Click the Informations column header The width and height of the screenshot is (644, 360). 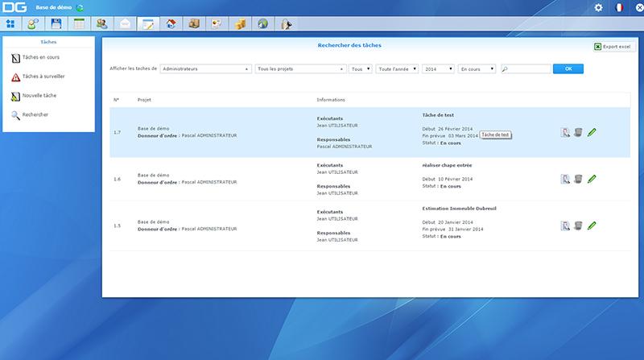tap(331, 100)
